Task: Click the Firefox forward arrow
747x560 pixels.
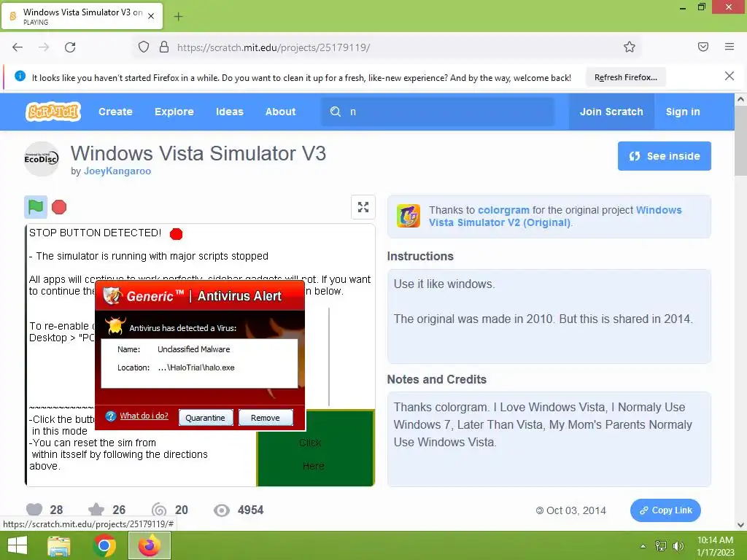Action: tap(44, 47)
